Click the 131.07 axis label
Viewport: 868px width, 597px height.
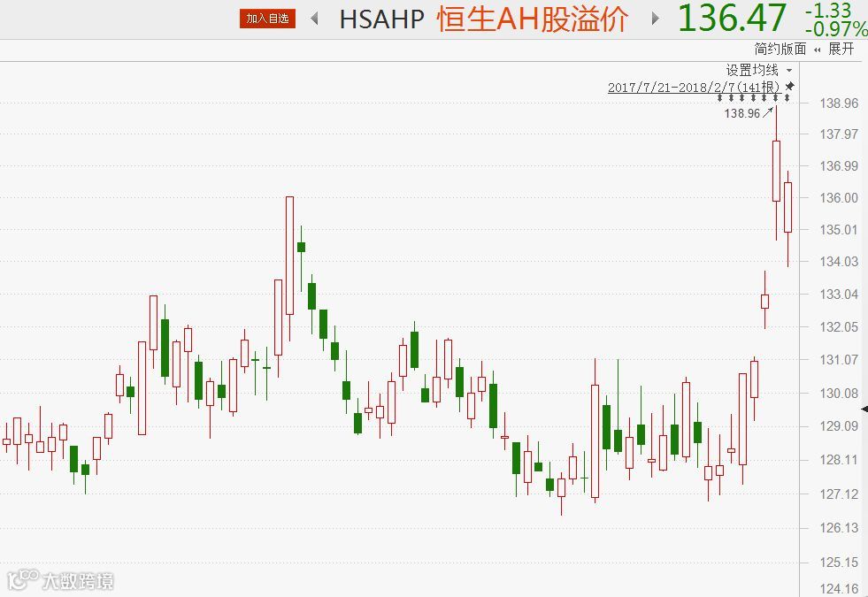tap(839, 360)
